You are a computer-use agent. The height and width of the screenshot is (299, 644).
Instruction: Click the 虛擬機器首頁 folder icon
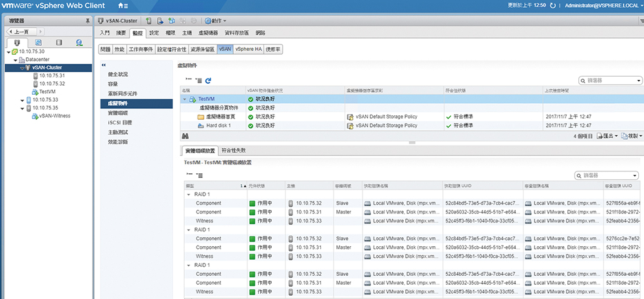(201, 117)
